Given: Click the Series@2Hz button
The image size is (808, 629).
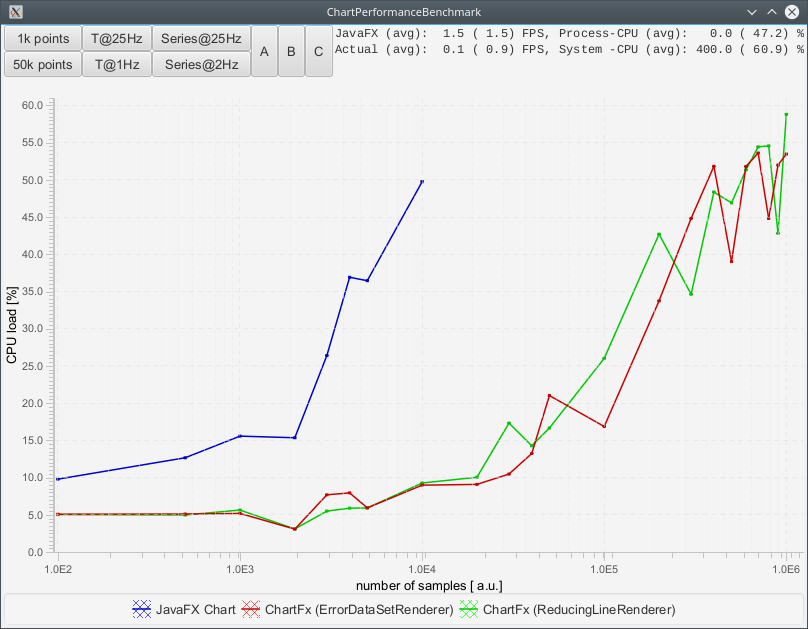Looking at the screenshot, I should pos(201,64).
